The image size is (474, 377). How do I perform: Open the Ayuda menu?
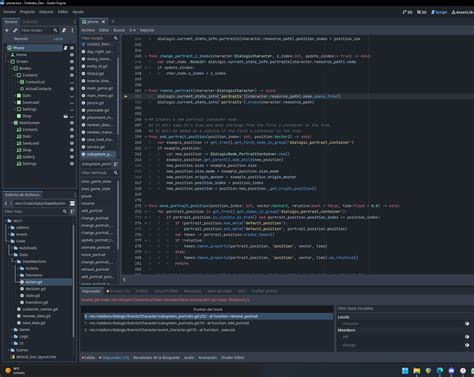point(78,12)
